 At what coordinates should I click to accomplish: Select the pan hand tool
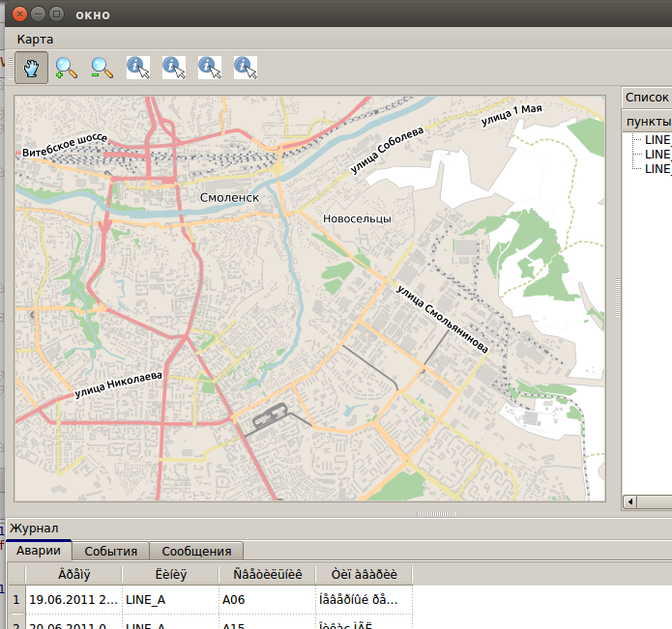[32, 68]
